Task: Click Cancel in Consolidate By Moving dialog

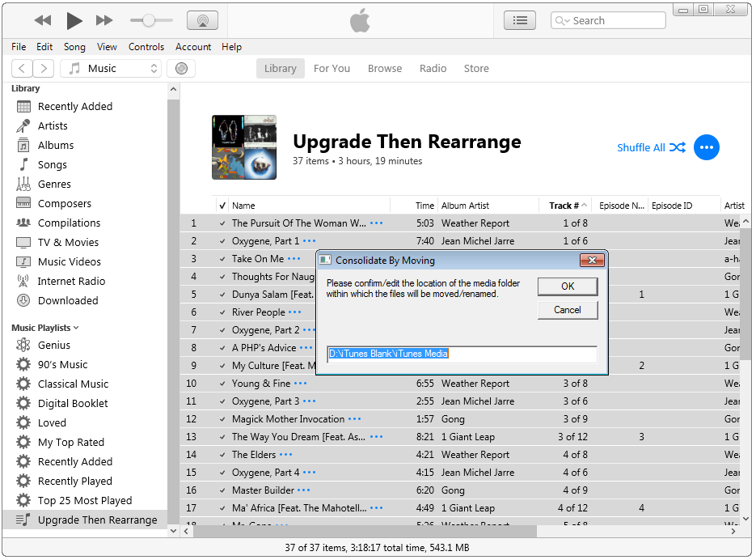Action: coord(568,310)
